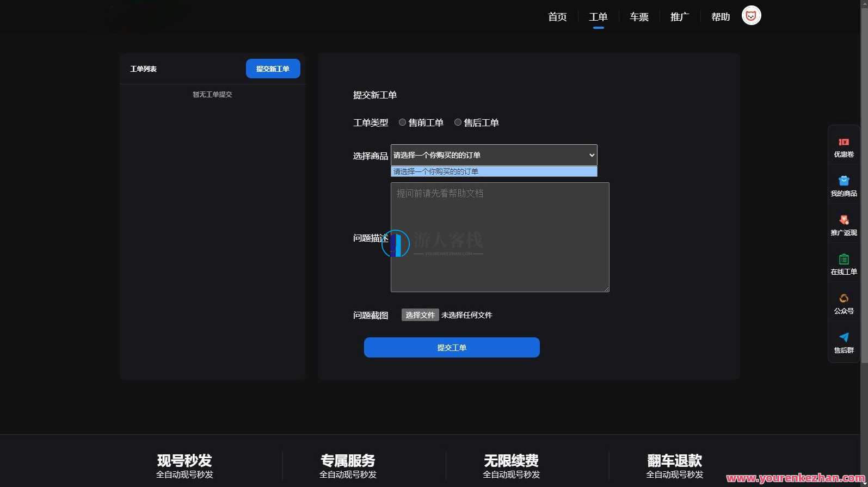The image size is (868, 487).
Task: Select 售后工单 radio button
Action: click(458, 122)
